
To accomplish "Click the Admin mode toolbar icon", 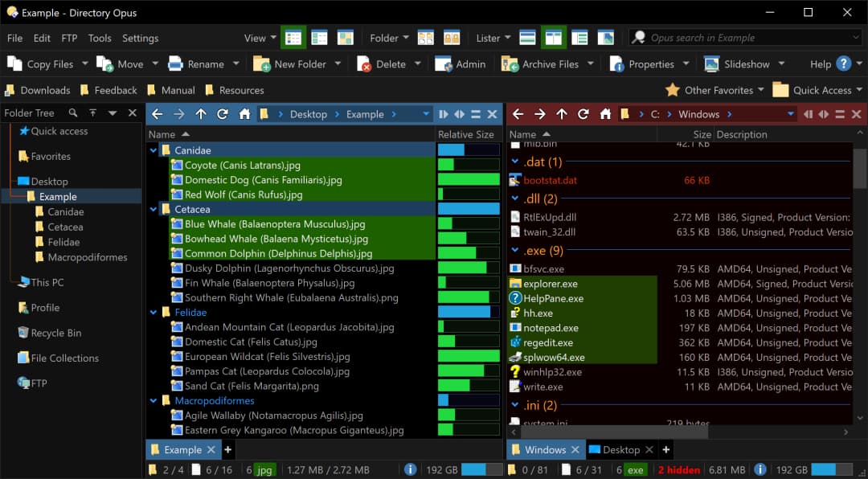I will (460, 64).
